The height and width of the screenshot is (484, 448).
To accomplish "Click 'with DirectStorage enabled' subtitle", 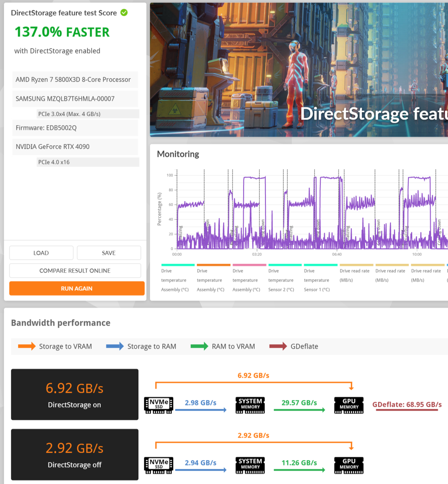I will (57, 51).
